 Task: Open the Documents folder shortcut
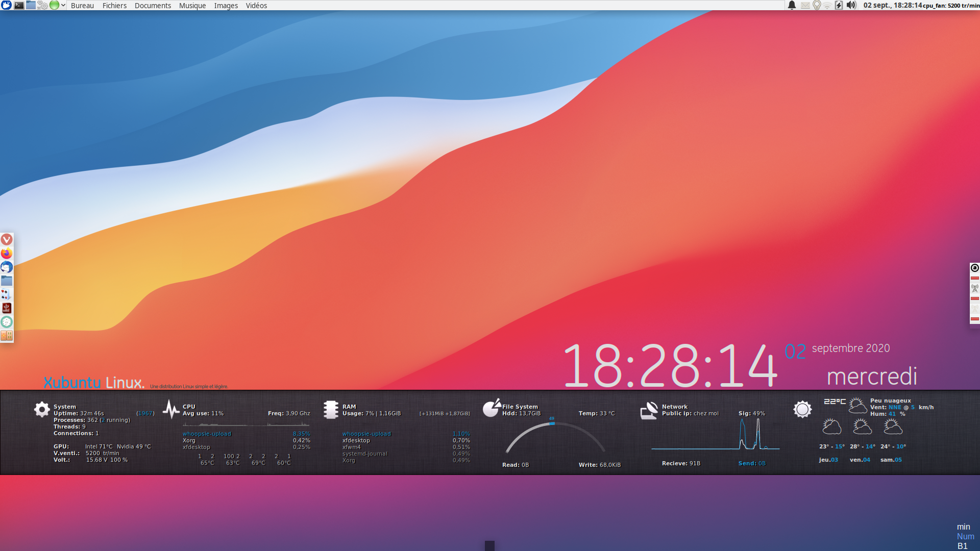pos(153,6)
